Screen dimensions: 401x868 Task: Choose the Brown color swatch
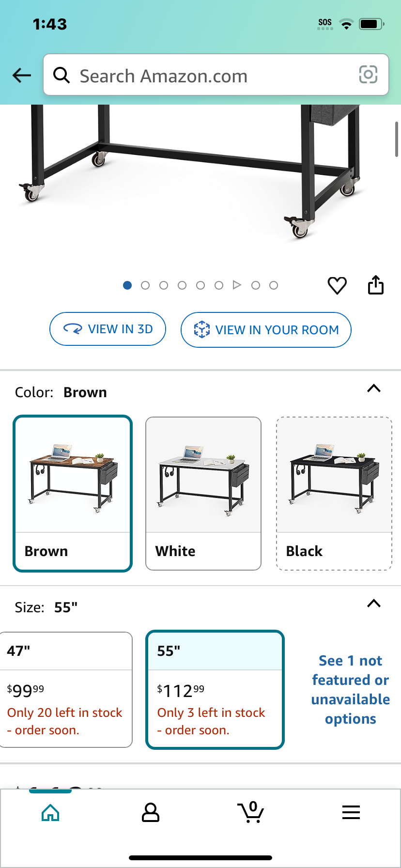pos(73,494)
